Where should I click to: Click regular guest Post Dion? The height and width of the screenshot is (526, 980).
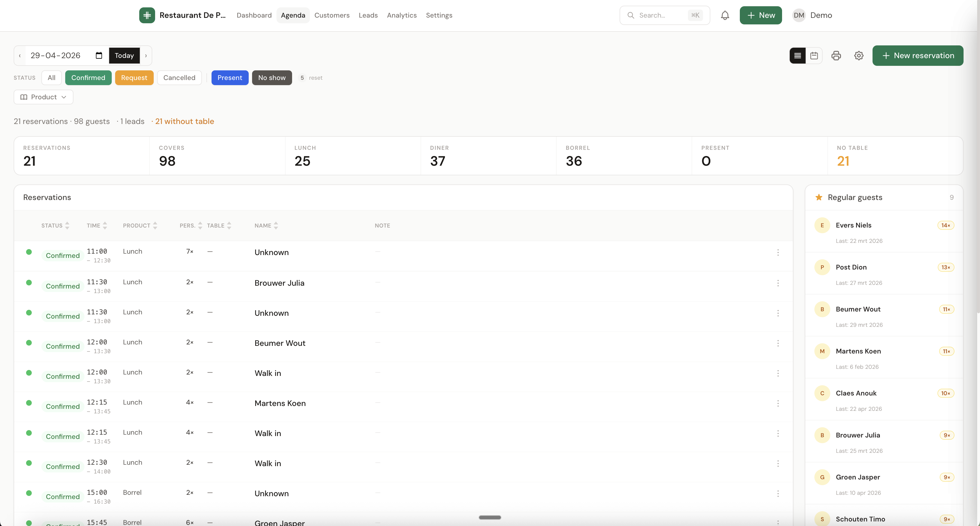852,267
